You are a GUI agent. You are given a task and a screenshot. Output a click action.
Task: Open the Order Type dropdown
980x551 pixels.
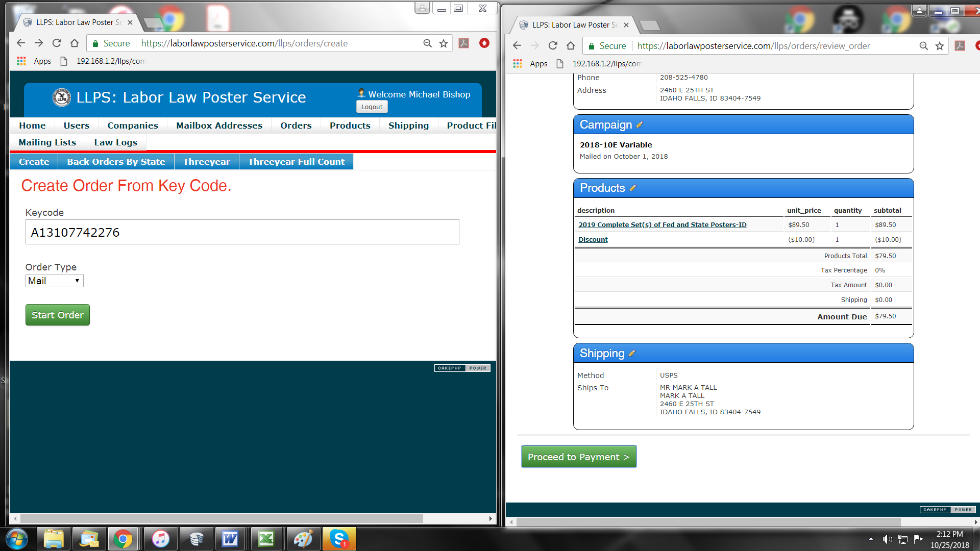tap(54, 281)
